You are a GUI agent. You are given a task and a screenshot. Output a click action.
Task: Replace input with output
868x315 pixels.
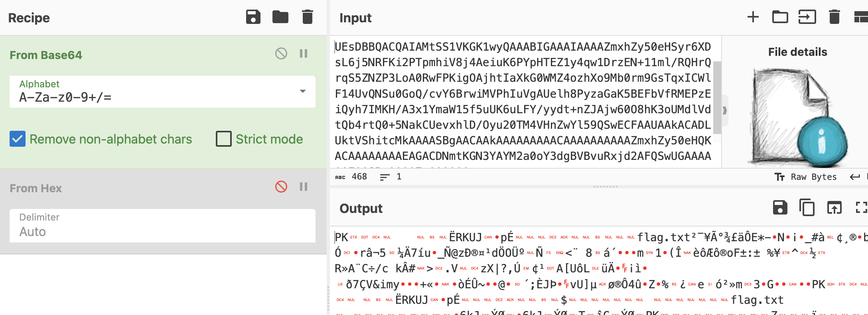click(x=834, y=208)
